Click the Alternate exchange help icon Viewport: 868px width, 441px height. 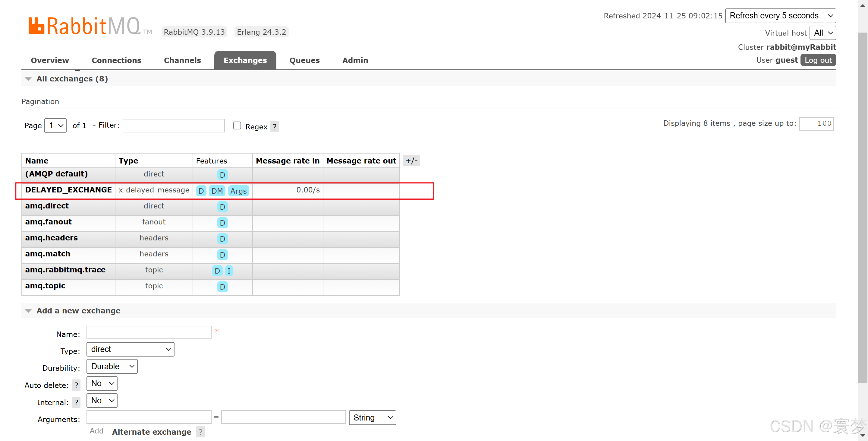(x=200, y=432)
